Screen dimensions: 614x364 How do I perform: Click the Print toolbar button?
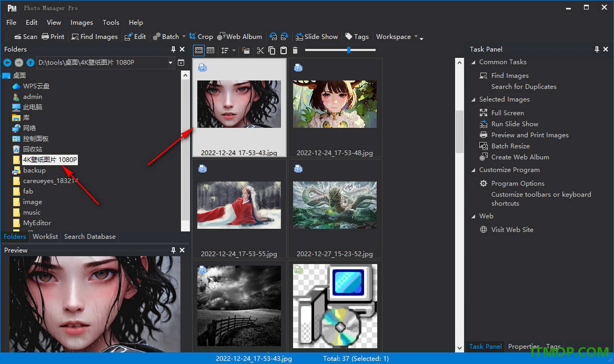tap(53, 36)
